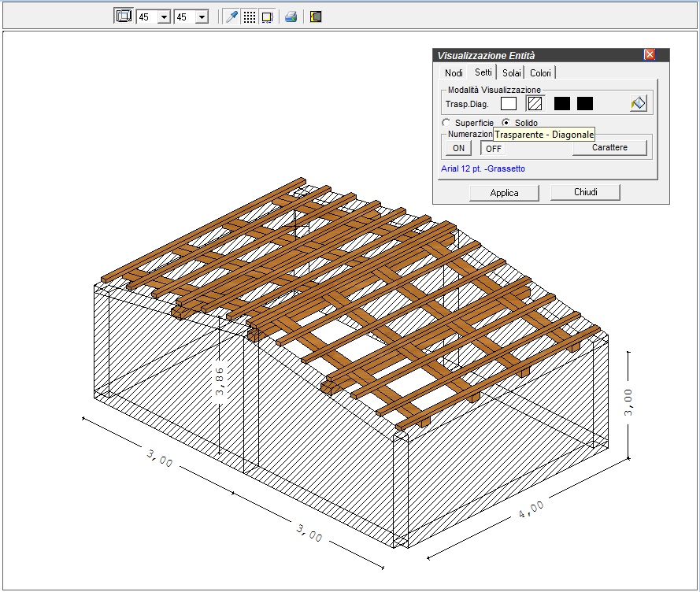Screen dimensions: 700x592
Task: Click the 3D box view icon
Action: click(124, 17)
